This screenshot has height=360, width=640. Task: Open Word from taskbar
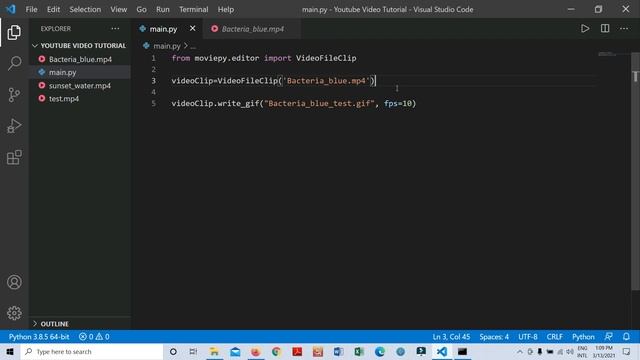[338, 351]
